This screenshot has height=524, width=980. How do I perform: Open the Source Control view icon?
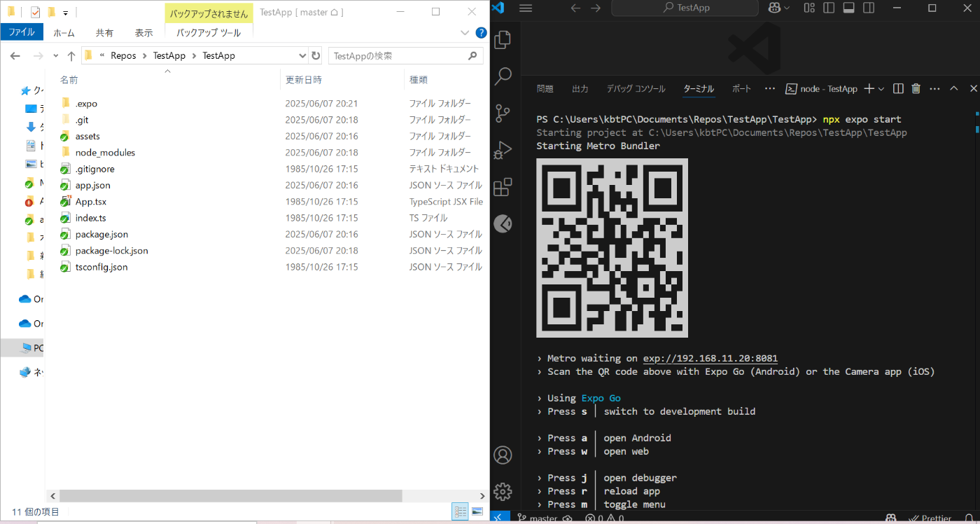pyautogui.click(x=503, y=113)
